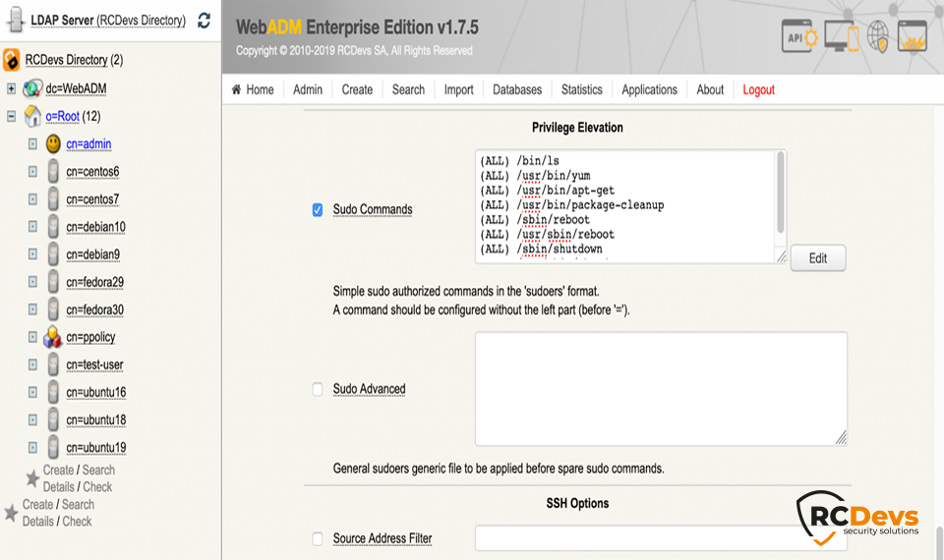944x560 pixels.
Task: Enable the Sudo Advanced checkbox
Action: point(318,389)
